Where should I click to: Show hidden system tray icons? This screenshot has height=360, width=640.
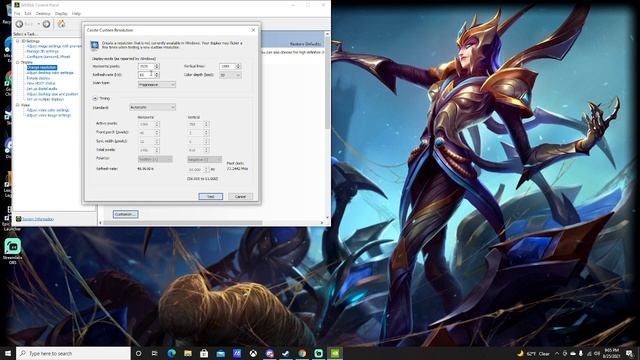pyautogui.click(x=557, y=353)
